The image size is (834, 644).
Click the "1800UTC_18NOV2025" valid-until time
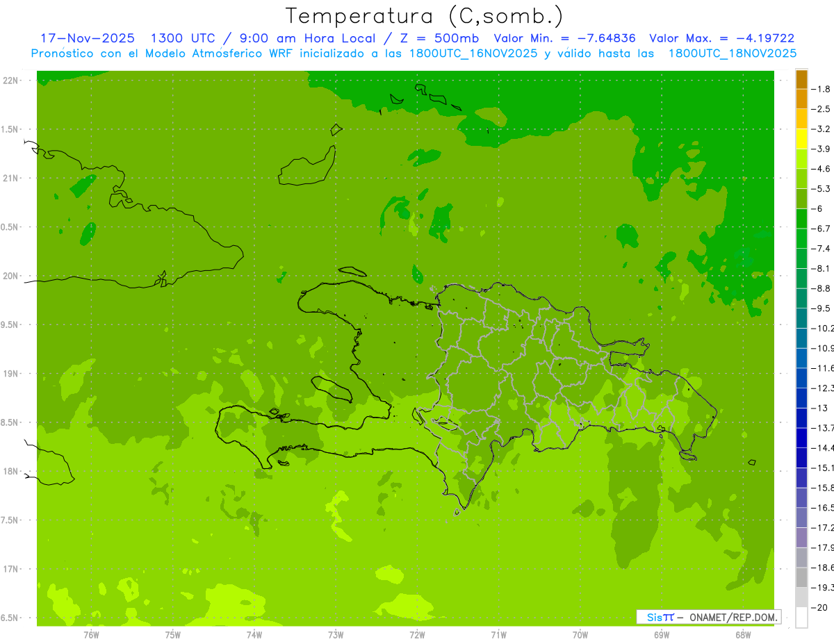point(732,53)
